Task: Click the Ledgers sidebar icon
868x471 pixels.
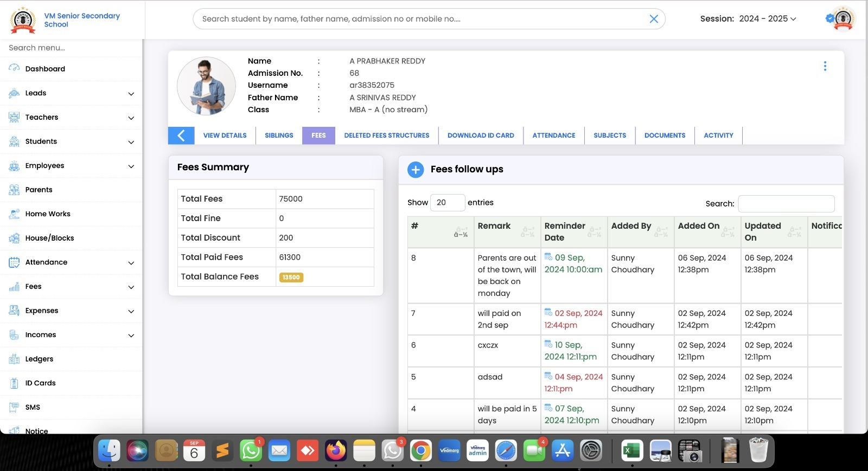Action: click(14, 359)
